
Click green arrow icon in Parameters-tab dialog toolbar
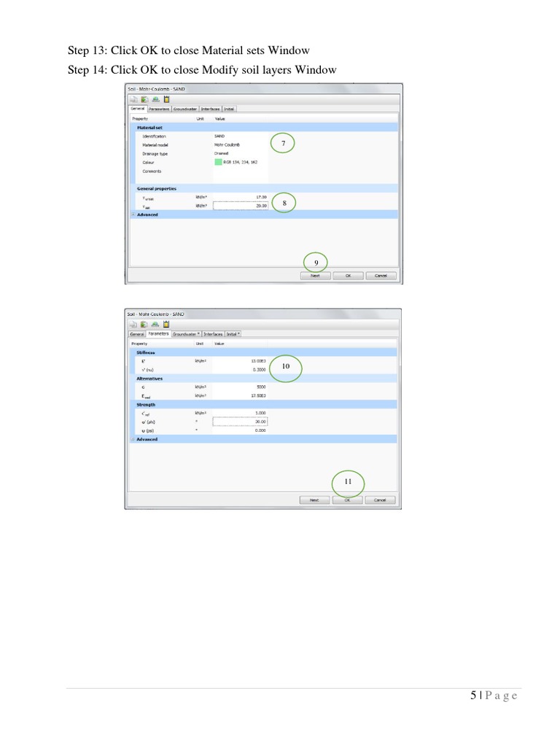tap(144, 325)
